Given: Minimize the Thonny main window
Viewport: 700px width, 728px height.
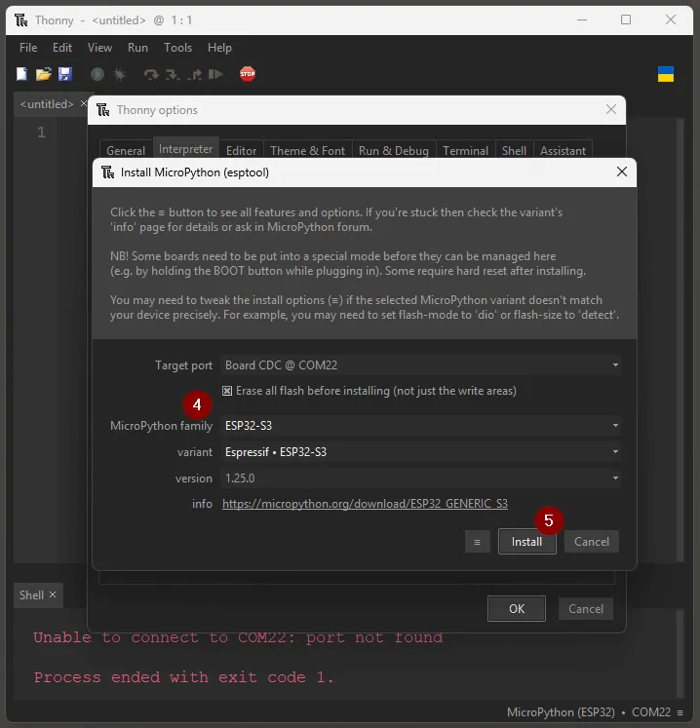Looking at the screenshot, I should pos(582,19).
